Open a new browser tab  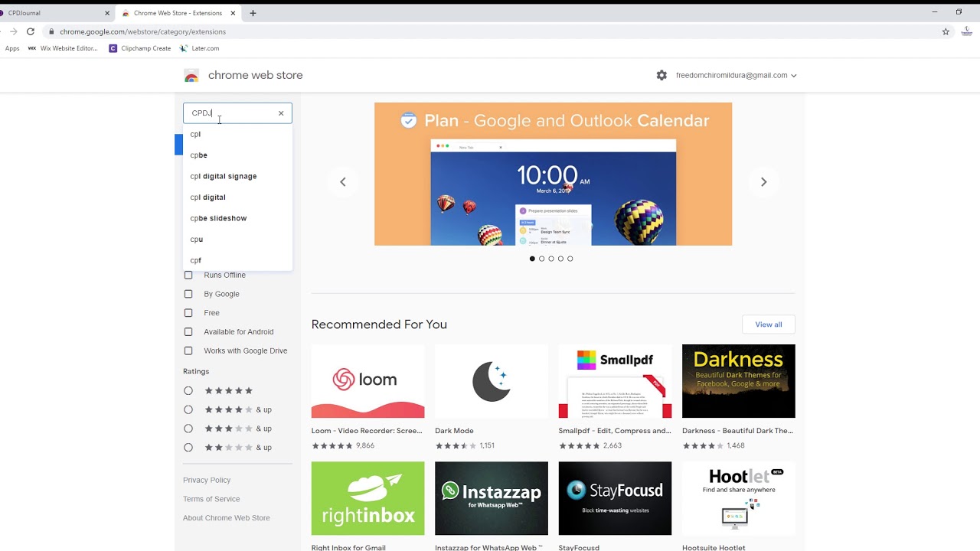click(x=253, y=13)
